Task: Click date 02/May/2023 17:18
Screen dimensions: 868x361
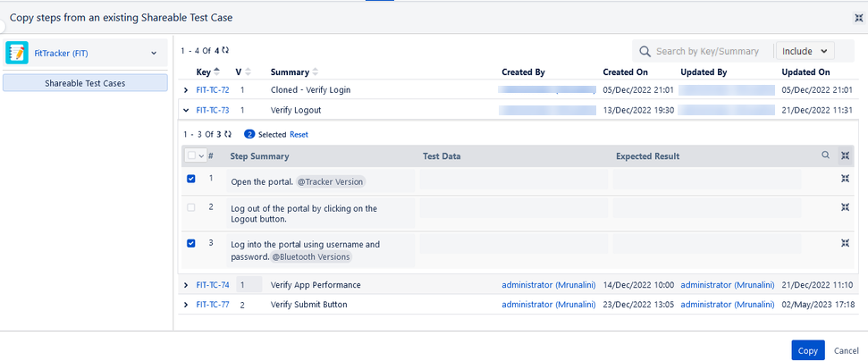Action: click(x=818, y=305)
